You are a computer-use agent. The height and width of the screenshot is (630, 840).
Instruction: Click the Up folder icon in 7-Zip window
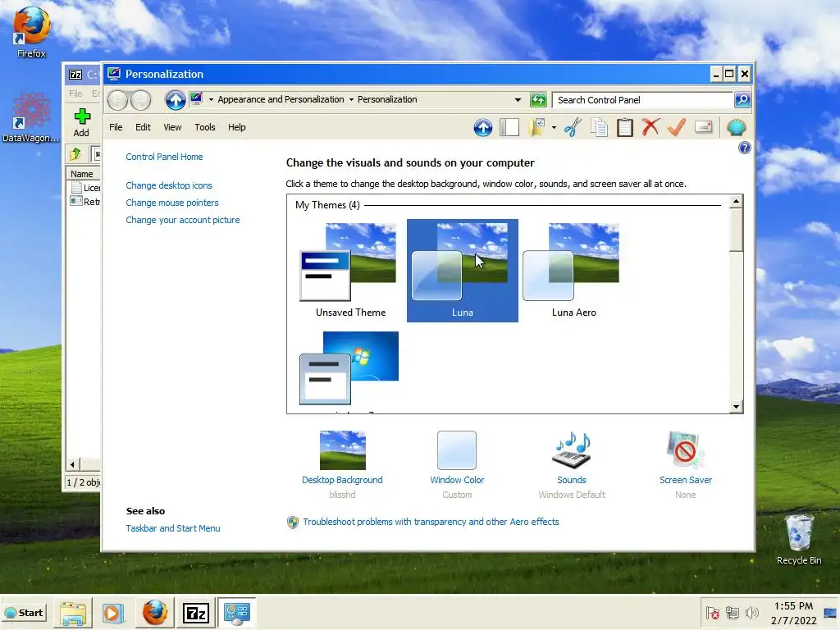pyautogui.click(x=75, y=154)
